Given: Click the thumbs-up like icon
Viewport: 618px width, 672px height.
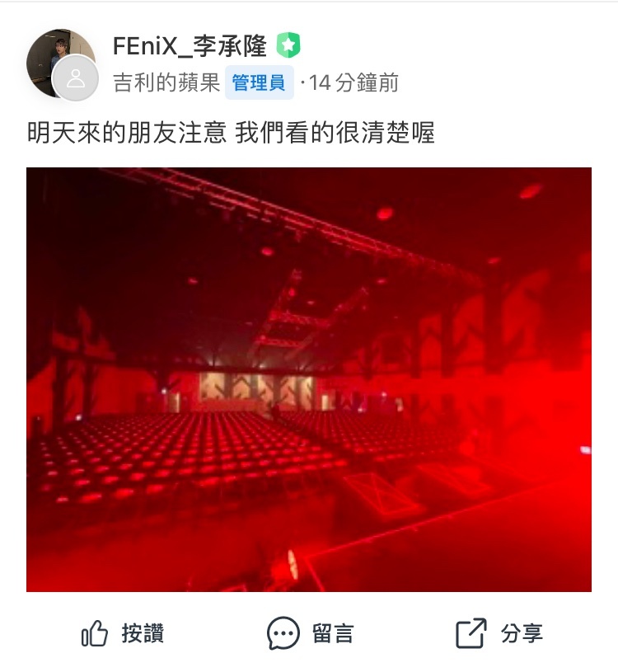Looking at the screenshot, I should pyautogui.click(x=94, y=633).
